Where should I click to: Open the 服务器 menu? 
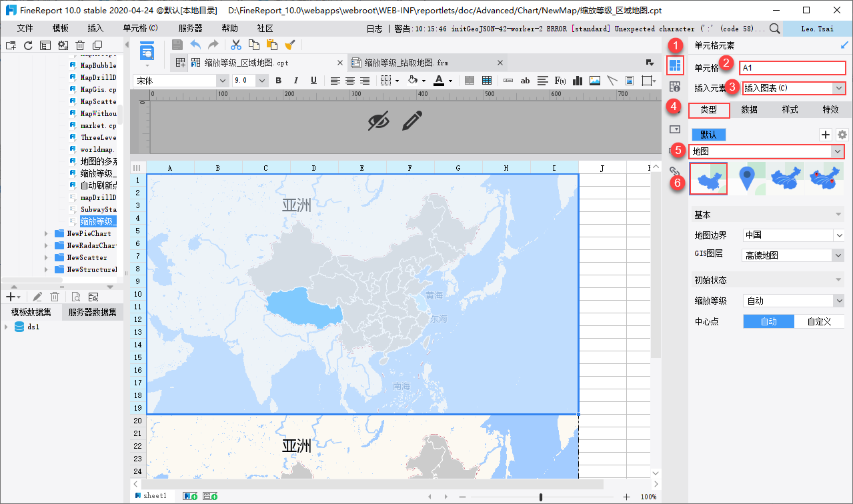tap(191, 29)
